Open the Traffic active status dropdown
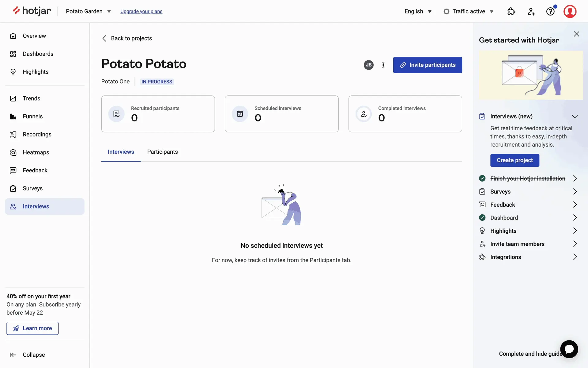 pos(469,11)
